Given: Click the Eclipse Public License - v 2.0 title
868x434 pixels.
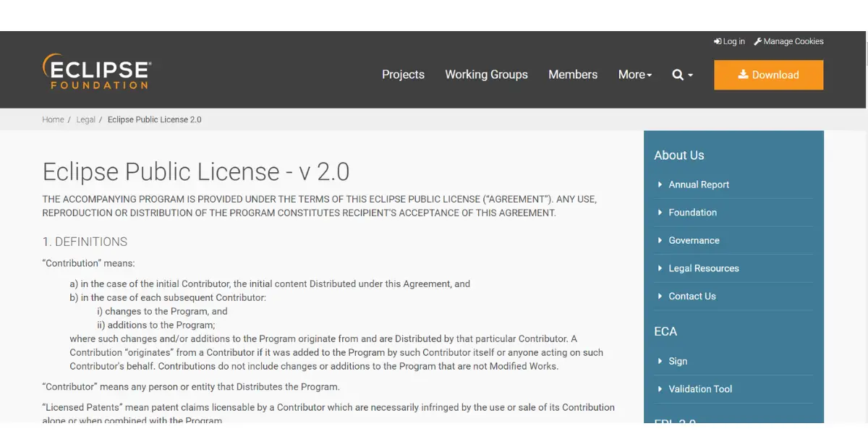Looking at the screenshot, I should [196, 171].
